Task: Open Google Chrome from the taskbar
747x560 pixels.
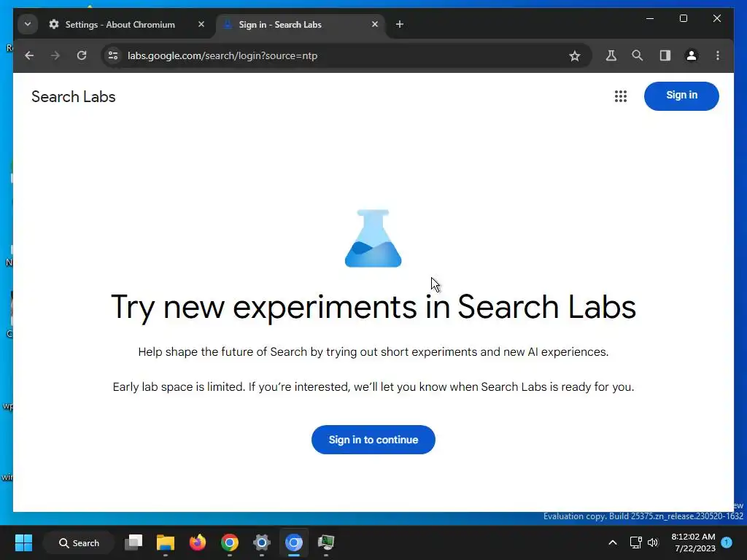Action: pyautogui.click(x=230, y=542)
